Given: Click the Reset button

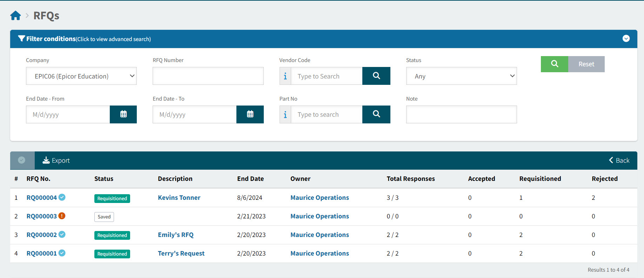Looking at the screenshot, I should pos(586,64).
